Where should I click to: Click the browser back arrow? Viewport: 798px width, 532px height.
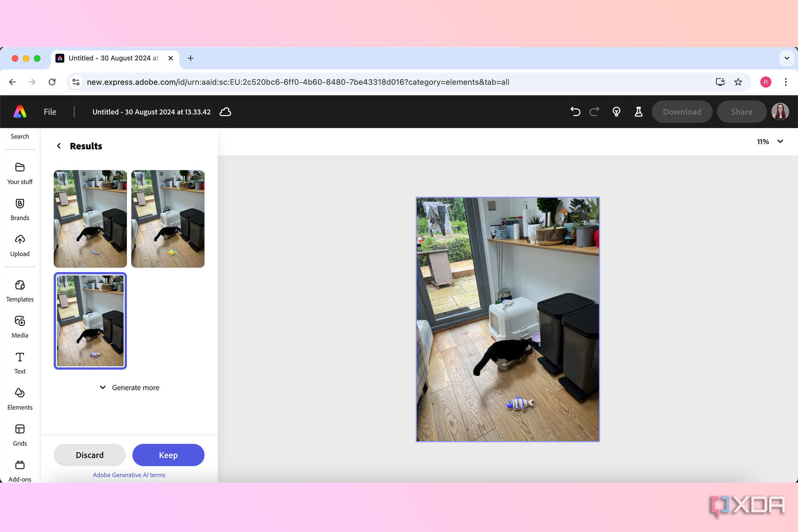tap(12, 82)
